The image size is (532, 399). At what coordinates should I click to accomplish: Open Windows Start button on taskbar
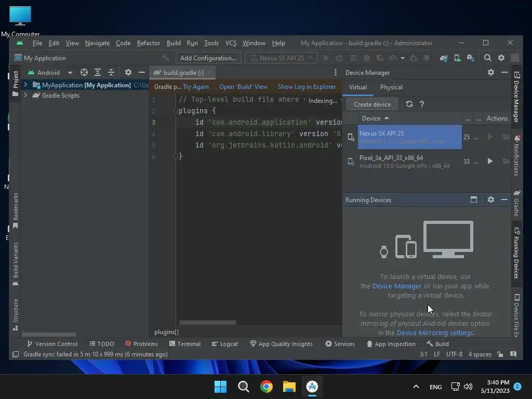pyautogui.click(x=220, y=387)
